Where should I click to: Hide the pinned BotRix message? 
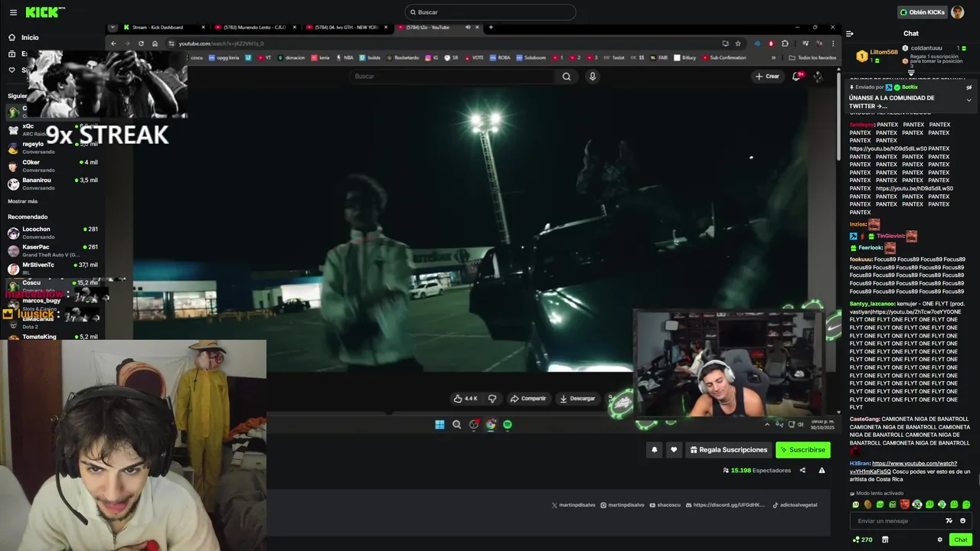click(x=969, y=87)
